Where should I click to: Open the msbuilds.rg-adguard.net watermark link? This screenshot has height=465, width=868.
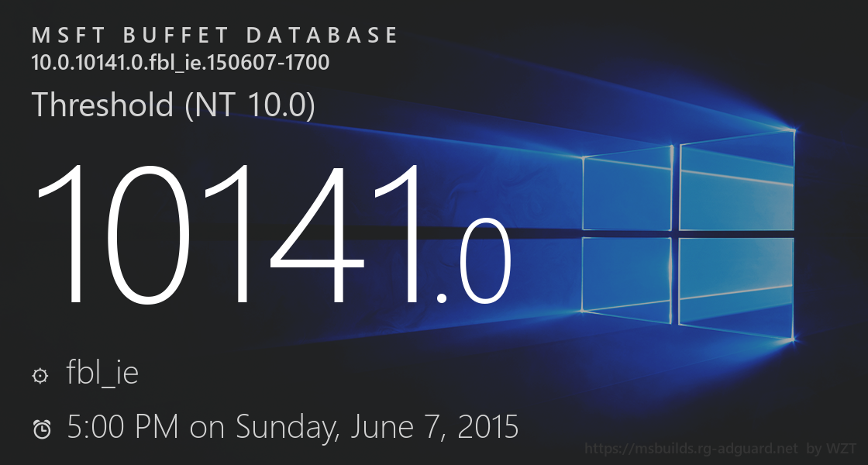point(691,449)
